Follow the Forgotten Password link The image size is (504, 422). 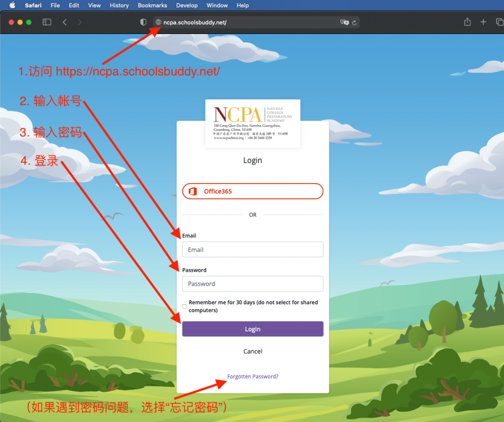coord(252,377)
